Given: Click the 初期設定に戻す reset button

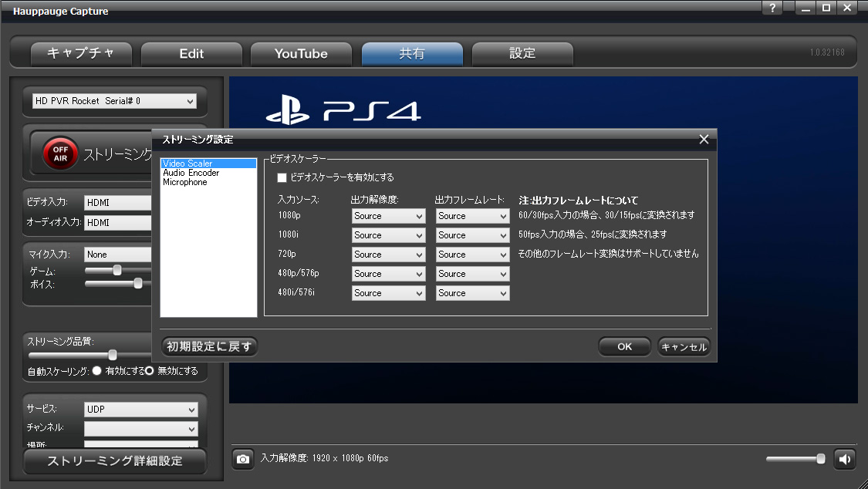Looking at the screenshot, I should (x=209, y=347).
